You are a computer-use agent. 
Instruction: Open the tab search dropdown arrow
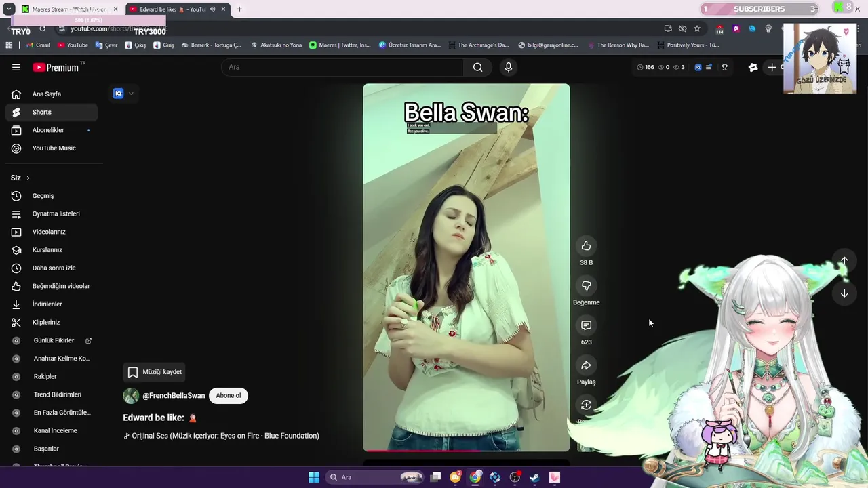click(9, 9)
